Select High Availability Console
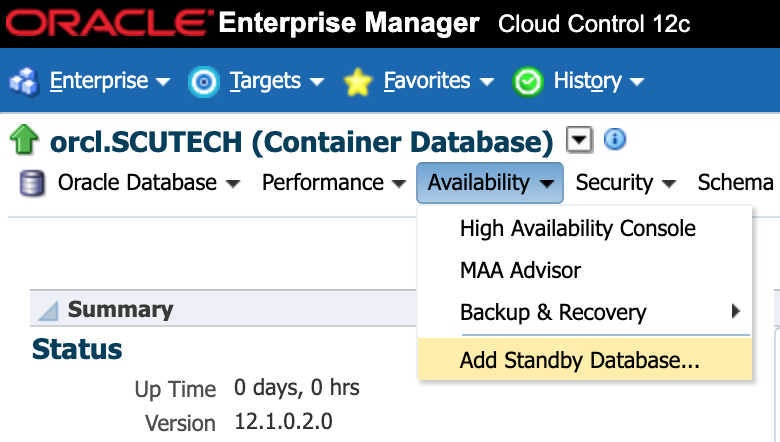Image resolution: width=780 pixels, height=442 pixels. pyautogui.click(x=577, y=228)
